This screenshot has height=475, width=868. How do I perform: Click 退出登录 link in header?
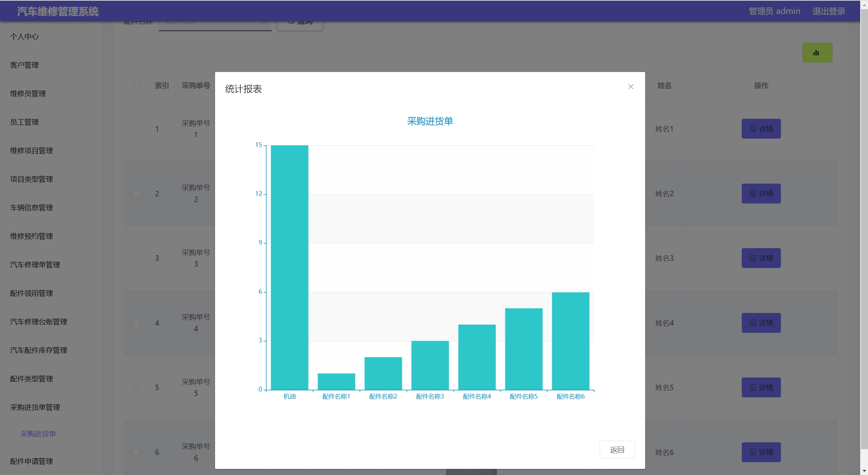click(828, 11)
